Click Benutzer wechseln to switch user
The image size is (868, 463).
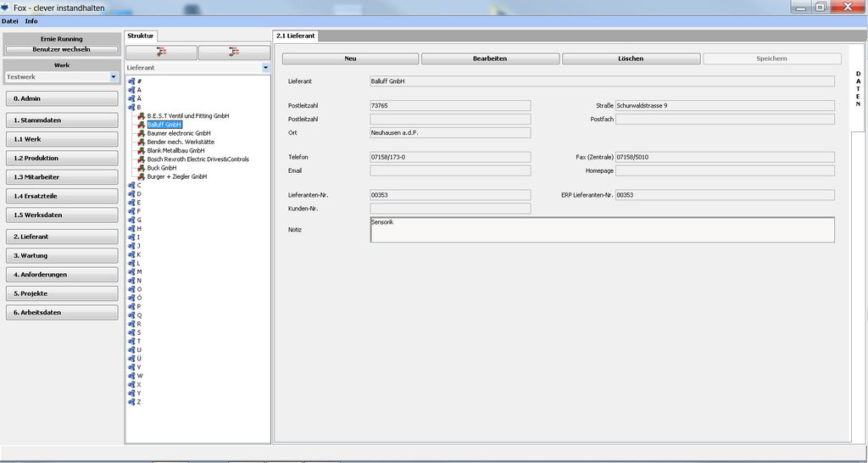tap(61, 49)
